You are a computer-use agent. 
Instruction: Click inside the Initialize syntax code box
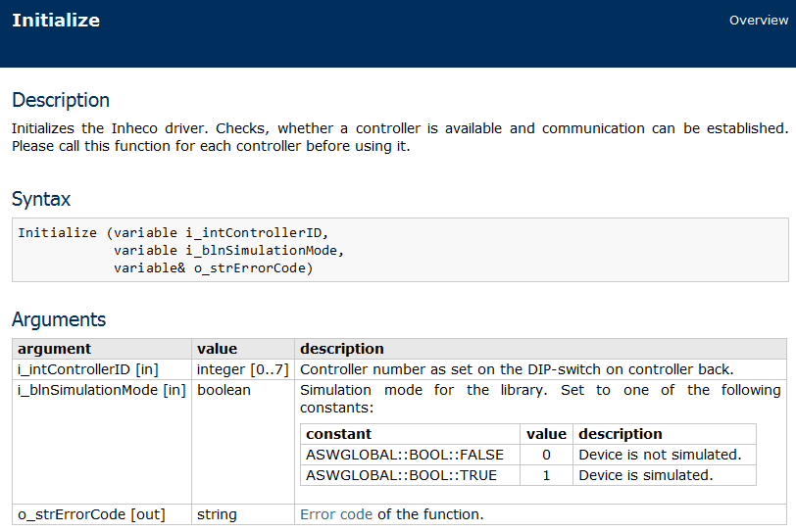400,250
